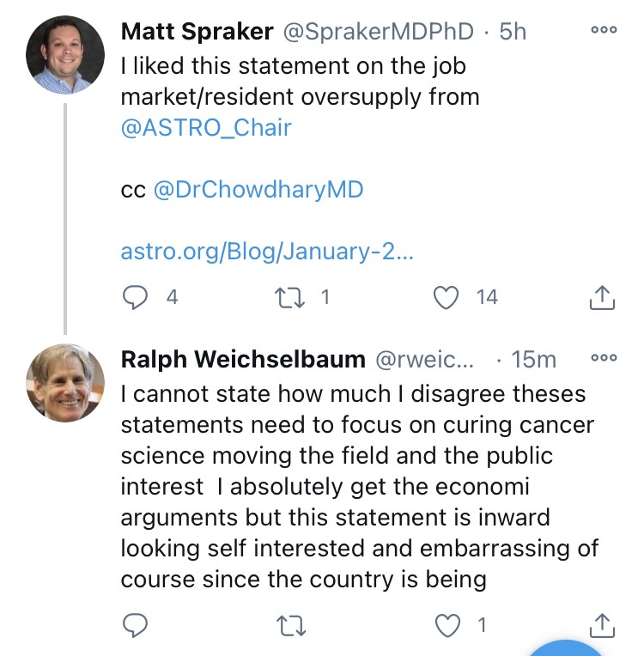The image size is (644, 656).
Task: View Matt Spraker's profile picture
Action: (65, 54)
